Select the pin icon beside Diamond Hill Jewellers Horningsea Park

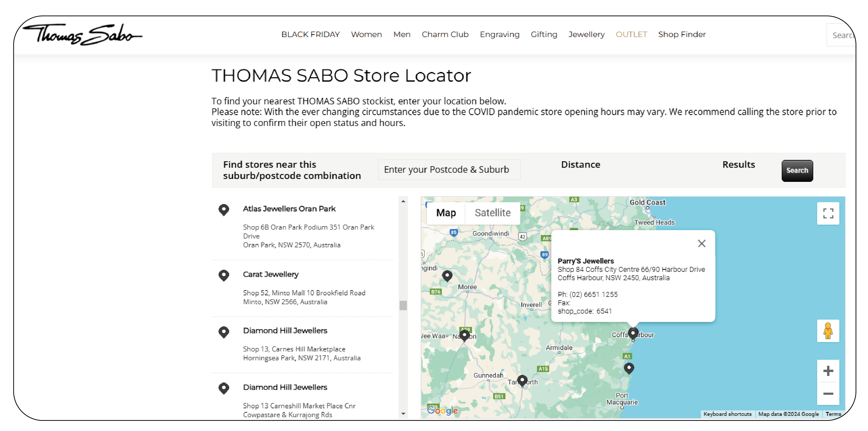(223, 332)
